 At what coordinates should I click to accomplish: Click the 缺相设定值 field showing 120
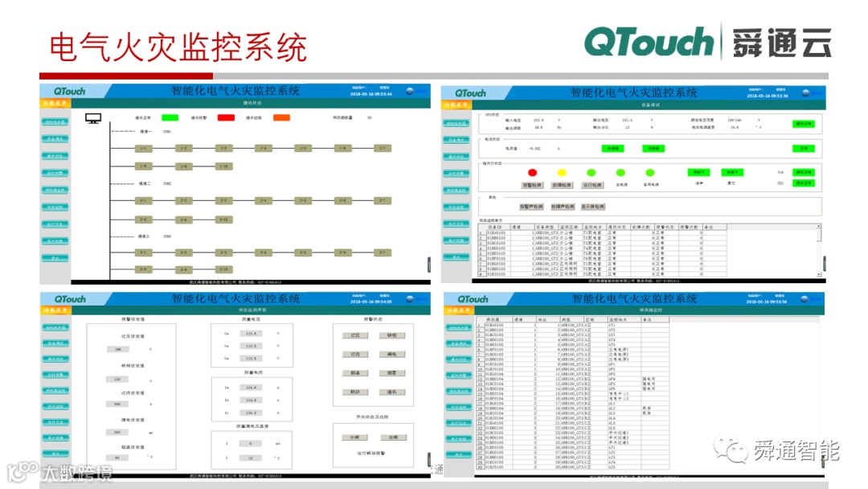pyautogui.click(x=117, y=380)
